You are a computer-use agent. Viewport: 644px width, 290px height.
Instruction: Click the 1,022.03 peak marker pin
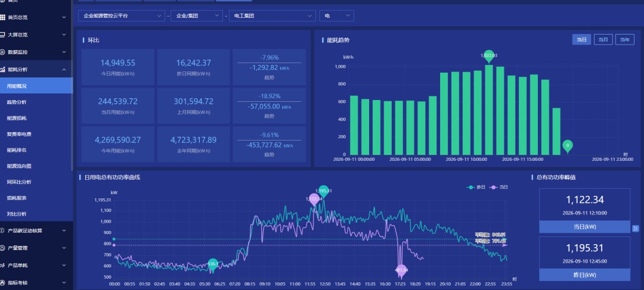tap(489, 57)
